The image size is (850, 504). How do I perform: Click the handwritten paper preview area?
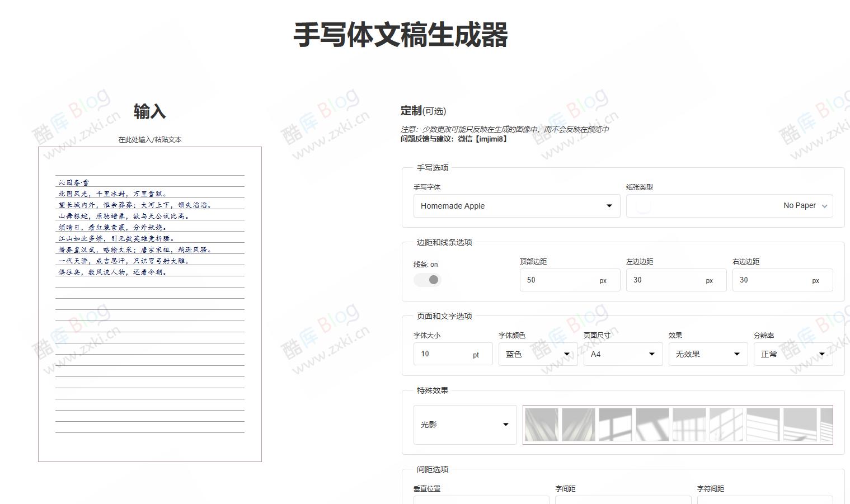tap(149, 305)
